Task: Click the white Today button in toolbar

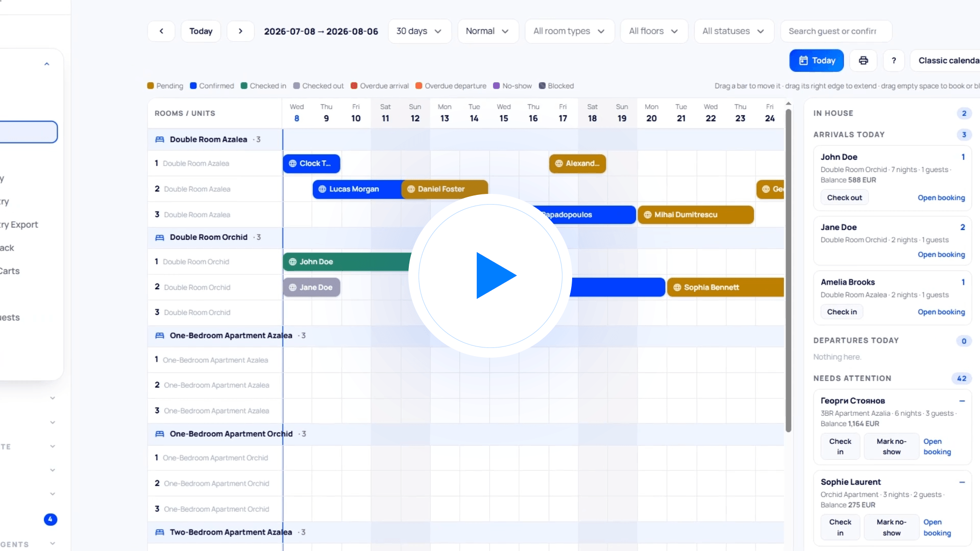Action: [201, 31]
